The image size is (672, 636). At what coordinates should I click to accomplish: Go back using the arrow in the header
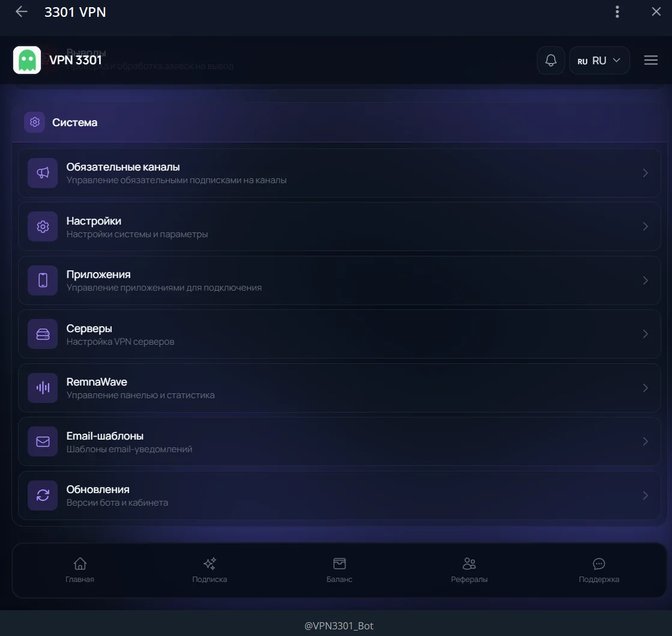(x=21, y=11)
